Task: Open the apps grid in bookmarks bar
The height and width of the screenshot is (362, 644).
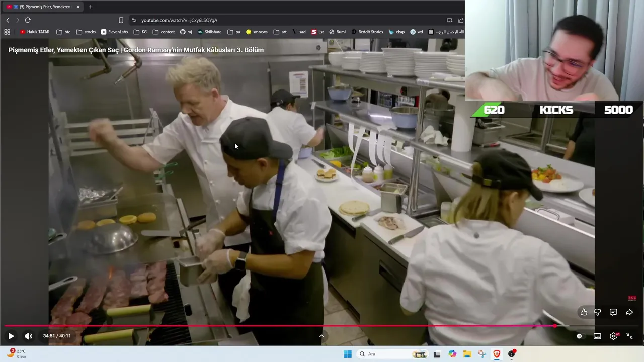Action: (7, 32)
